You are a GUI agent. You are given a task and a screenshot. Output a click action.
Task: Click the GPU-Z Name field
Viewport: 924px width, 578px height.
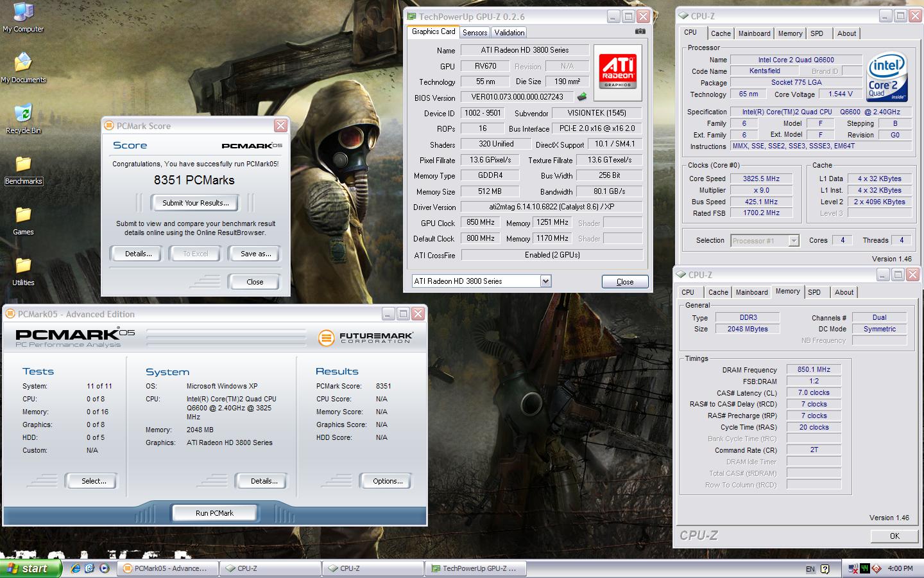click(x=525, y=50)
